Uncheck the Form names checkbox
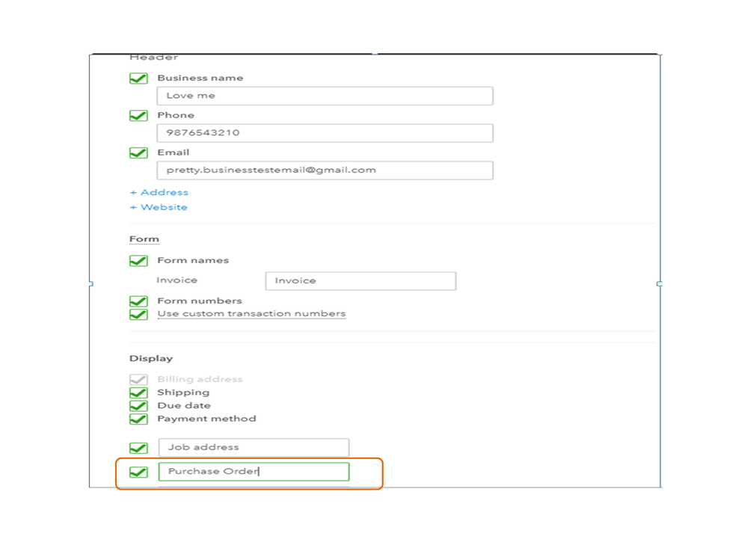The image size is (747, 560). (138, 261)
